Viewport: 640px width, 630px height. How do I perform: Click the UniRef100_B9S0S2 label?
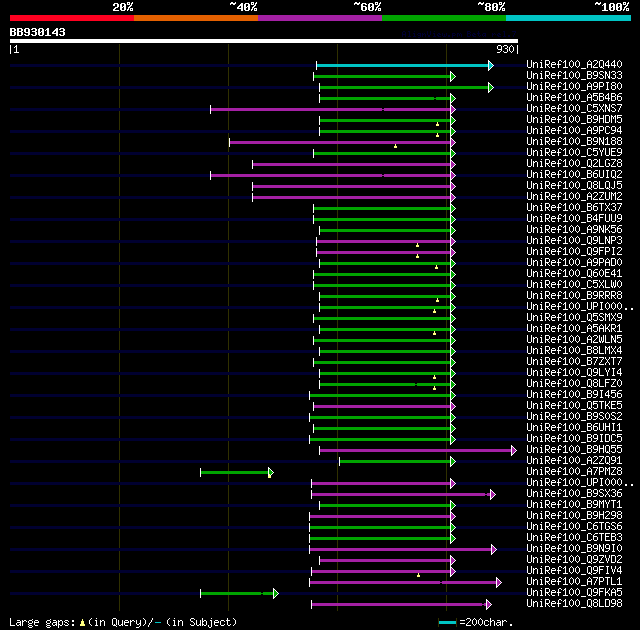[x=574, y=417]
